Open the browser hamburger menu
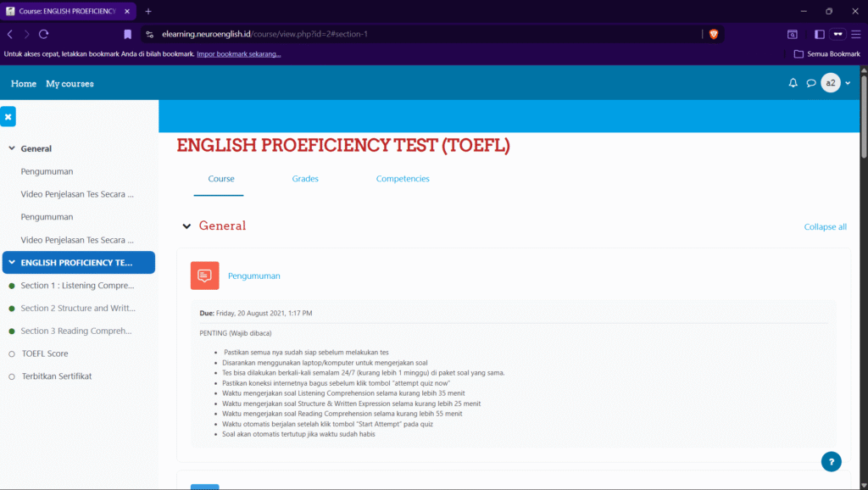Viewport: 868px width, 490px height. tap(856, 34)
